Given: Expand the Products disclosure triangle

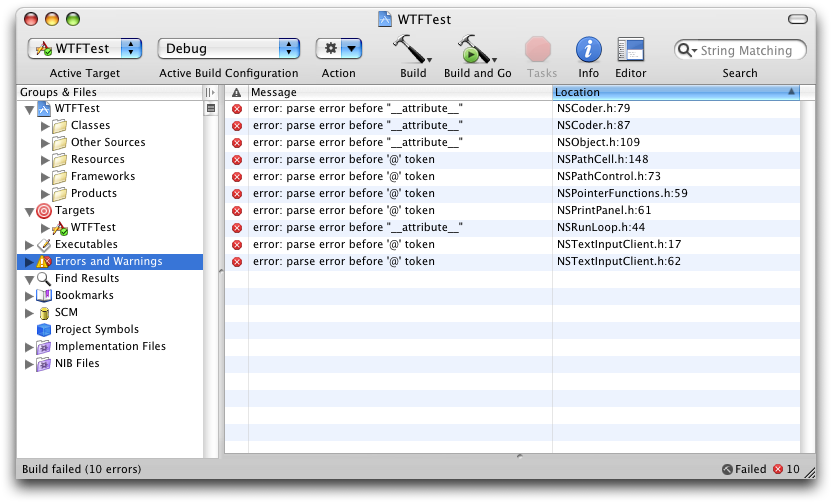Looking at the screenshot, I should [45, 194].
